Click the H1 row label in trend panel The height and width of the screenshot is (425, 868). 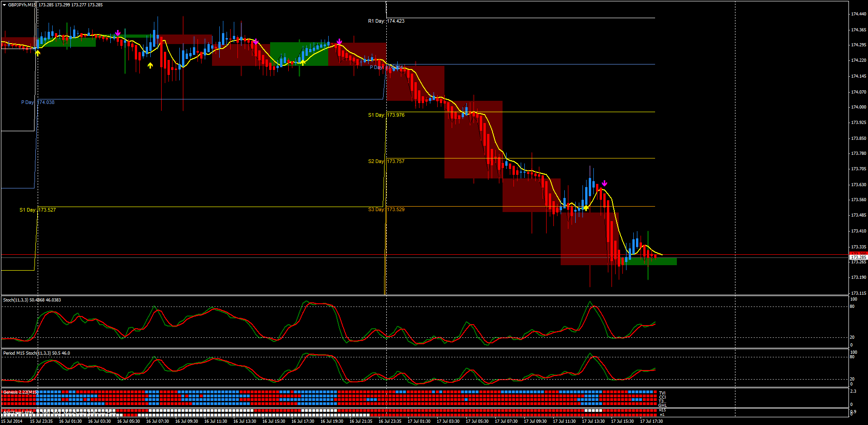(x=662, y=415)
